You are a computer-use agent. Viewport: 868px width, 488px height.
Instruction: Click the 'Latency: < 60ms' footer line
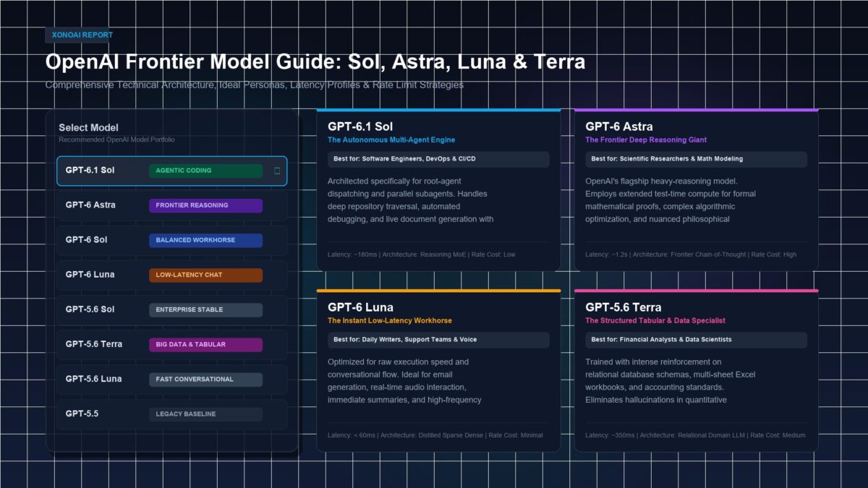coord(435,435)
